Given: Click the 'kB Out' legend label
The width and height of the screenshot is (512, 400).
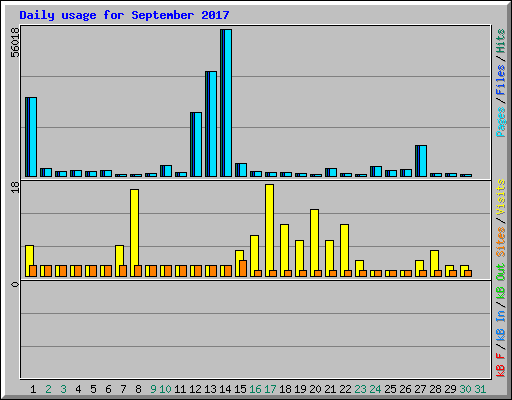Looking at the screenshot, I should click(501, 282).
